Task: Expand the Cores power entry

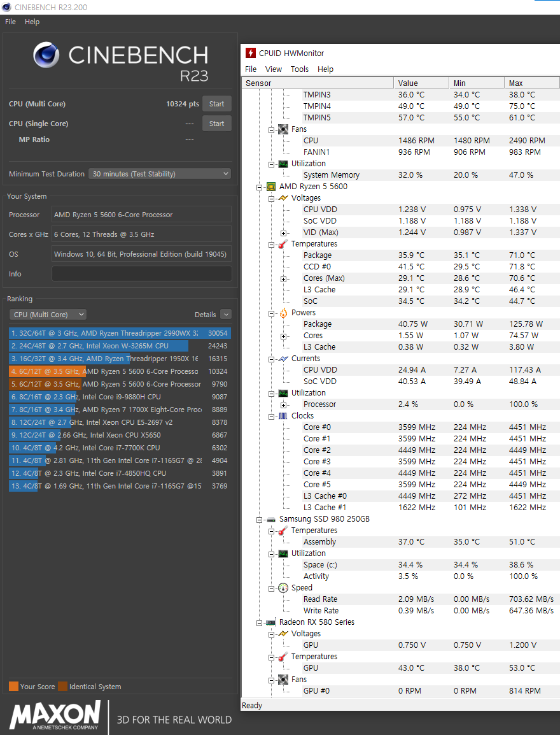Action: [283, 336]
